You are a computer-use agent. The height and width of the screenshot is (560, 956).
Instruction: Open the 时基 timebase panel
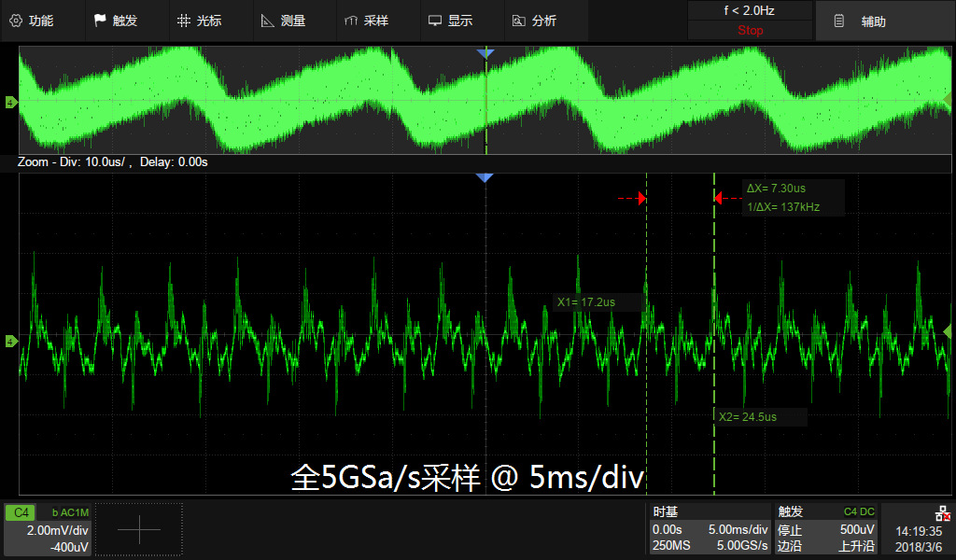click(x=710, y=529)
